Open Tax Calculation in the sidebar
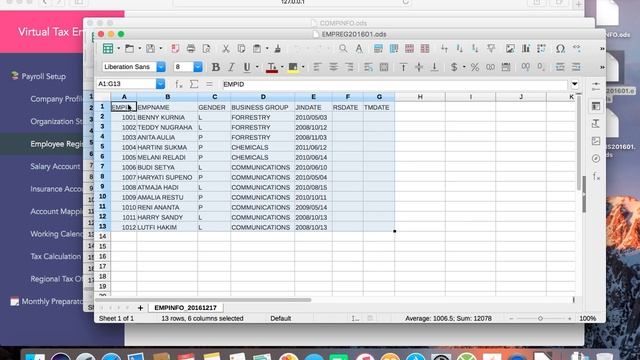 (x=56, y=256)
